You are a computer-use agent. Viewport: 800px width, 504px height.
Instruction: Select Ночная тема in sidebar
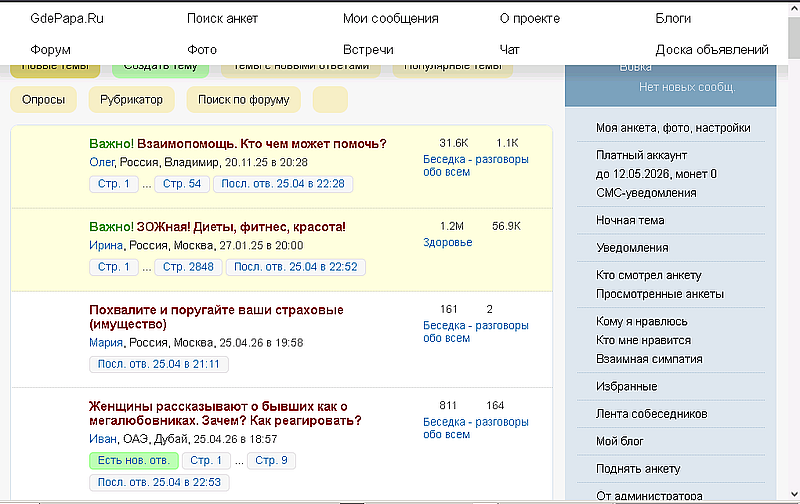pos(630,220)
